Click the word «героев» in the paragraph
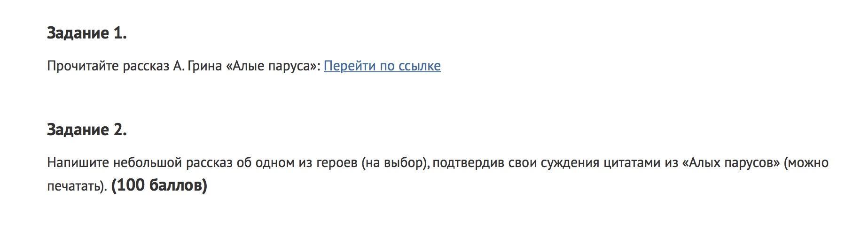The image size is (868, 230). click(x=336, y=163)
